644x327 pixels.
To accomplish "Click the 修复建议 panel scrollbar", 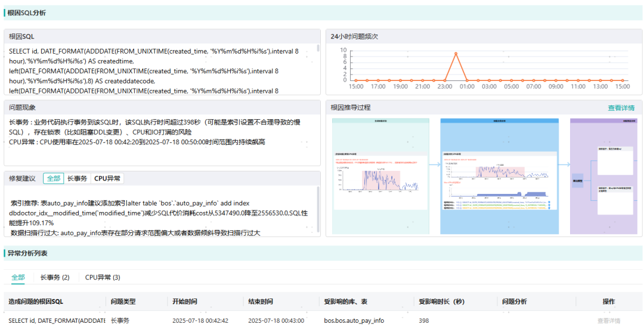I will [x=318, y=209].
